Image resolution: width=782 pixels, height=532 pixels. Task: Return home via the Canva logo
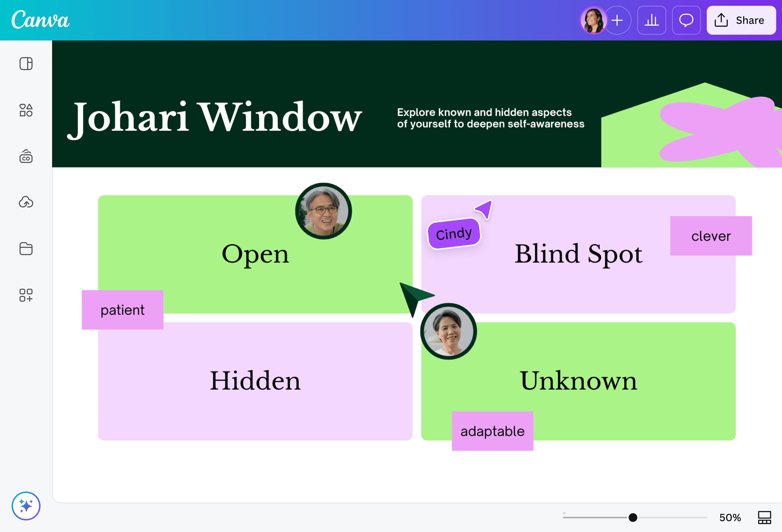click(40, 20)
